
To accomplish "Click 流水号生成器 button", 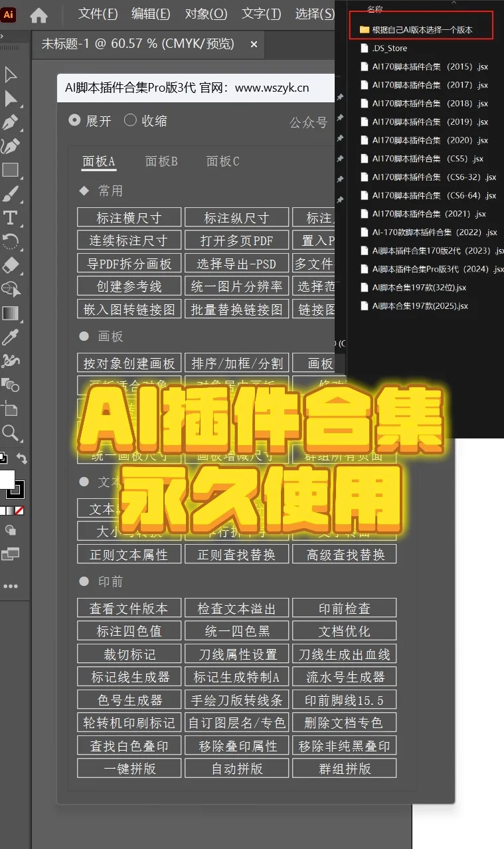I will (x=345, y=677).
